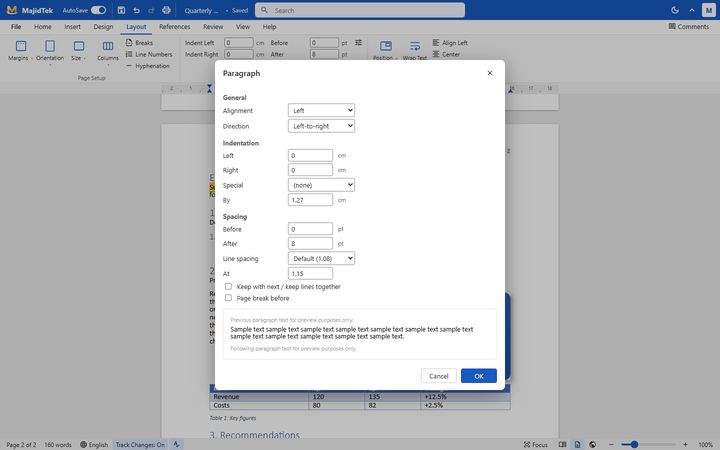Click the print icon in title bar
Image resolution: width=720 pixels, height=450 pixels.
pyautogui.click(x=166, y=10)
